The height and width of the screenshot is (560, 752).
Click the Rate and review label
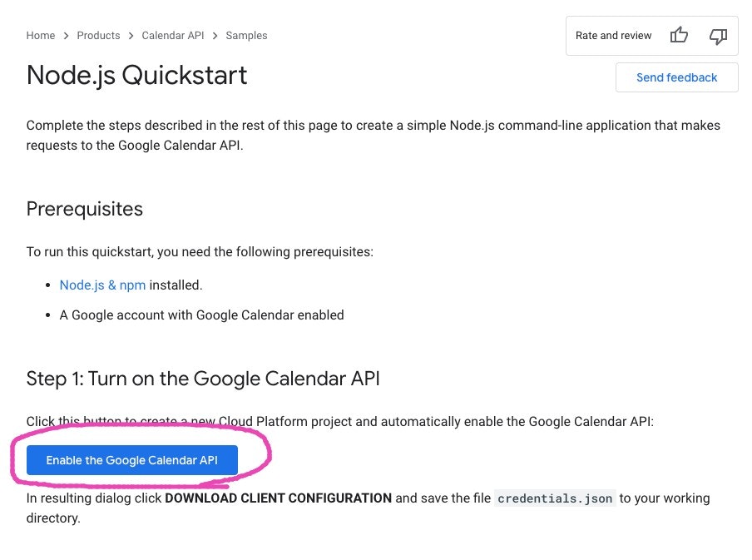[x=614, y=36]
